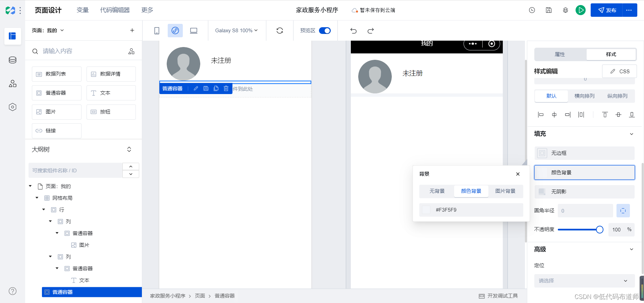
Task: Open 开发调试工具 in the status bar
Action: [498, 296]
